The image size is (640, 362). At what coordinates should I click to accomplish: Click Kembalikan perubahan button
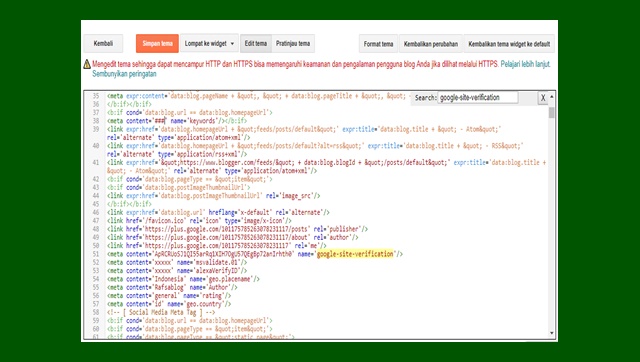coord(431,44)
